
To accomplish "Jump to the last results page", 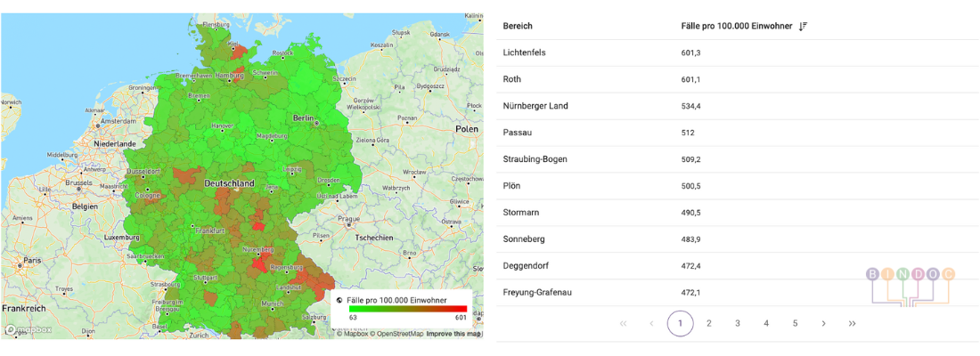I will (x=853, y=323).
